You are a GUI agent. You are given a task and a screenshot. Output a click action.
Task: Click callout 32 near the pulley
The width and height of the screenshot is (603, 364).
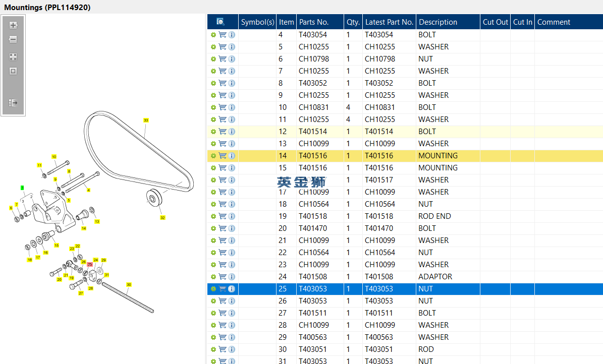tap(162, 218)
